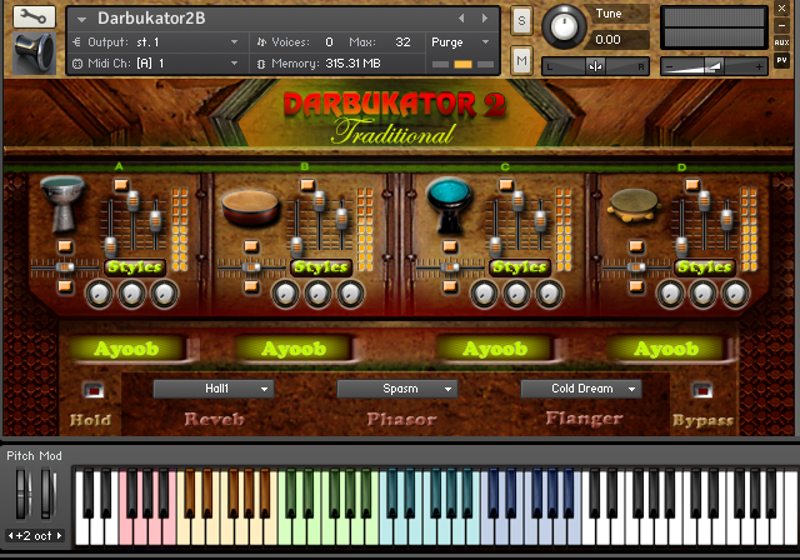Select the turquoise doumbek drum in section C

[449, 205]
